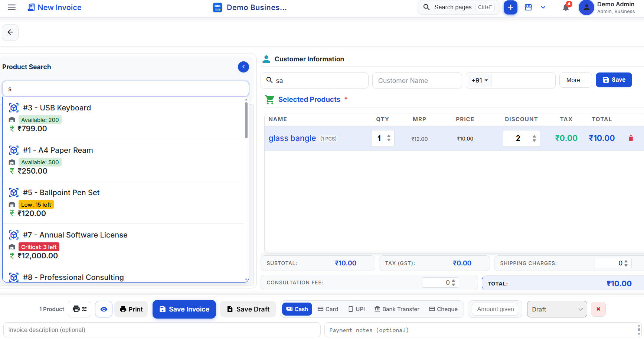Click the A4 Paper Ream cube icon

(x=14, y=150)
